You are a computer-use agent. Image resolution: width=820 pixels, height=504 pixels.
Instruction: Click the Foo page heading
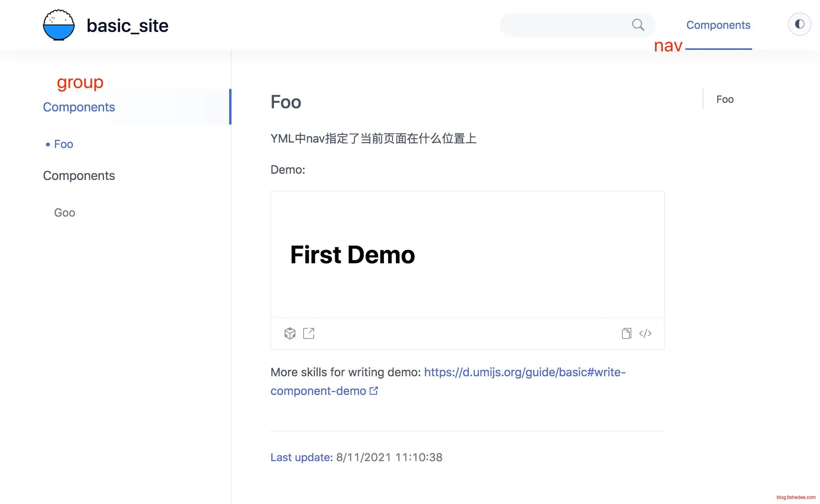286,102
